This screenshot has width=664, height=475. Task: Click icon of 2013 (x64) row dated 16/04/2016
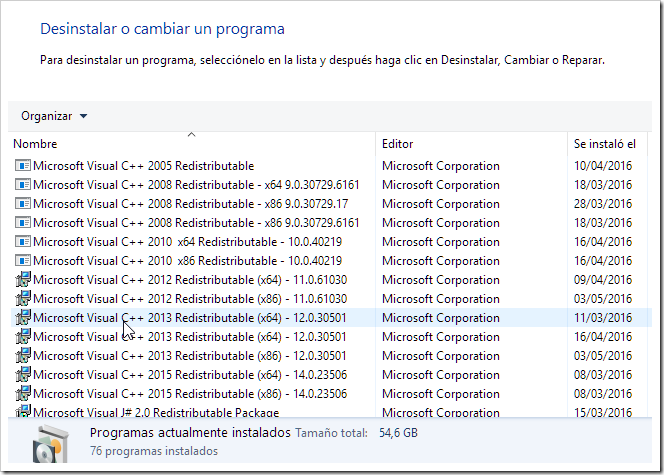[23, 337]
